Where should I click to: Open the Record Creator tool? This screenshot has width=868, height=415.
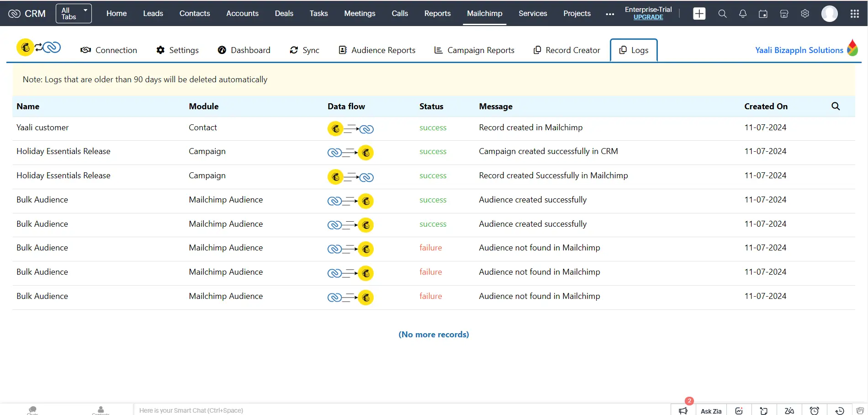click(566, 50)
